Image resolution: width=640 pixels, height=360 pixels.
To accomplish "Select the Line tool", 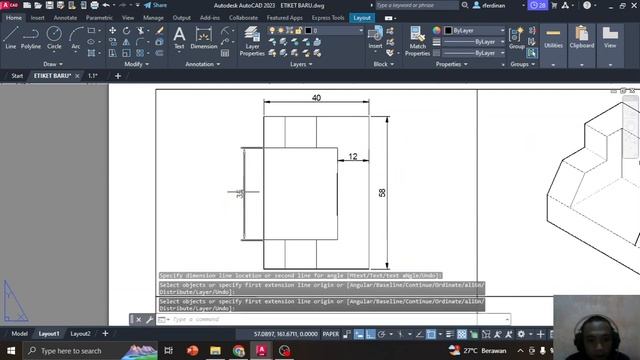I will (11, 38).
